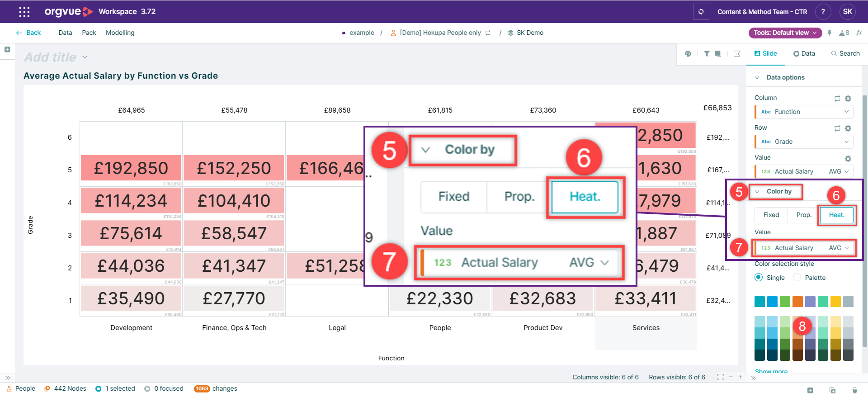
Task: Click the add slide plus icon top-left
Action: pyautogui.click(x=7, y=49)
